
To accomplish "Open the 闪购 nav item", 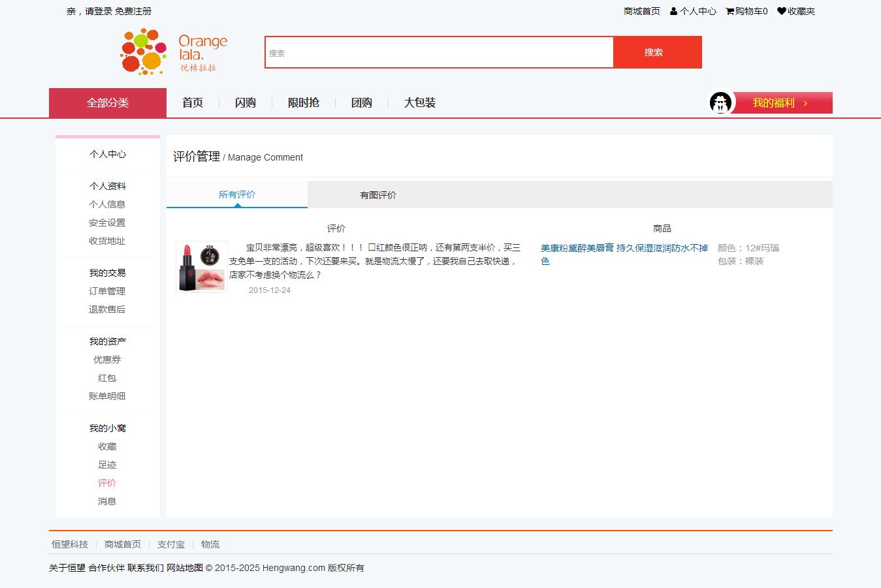I will pyautogui.click(x=246, y=103).
